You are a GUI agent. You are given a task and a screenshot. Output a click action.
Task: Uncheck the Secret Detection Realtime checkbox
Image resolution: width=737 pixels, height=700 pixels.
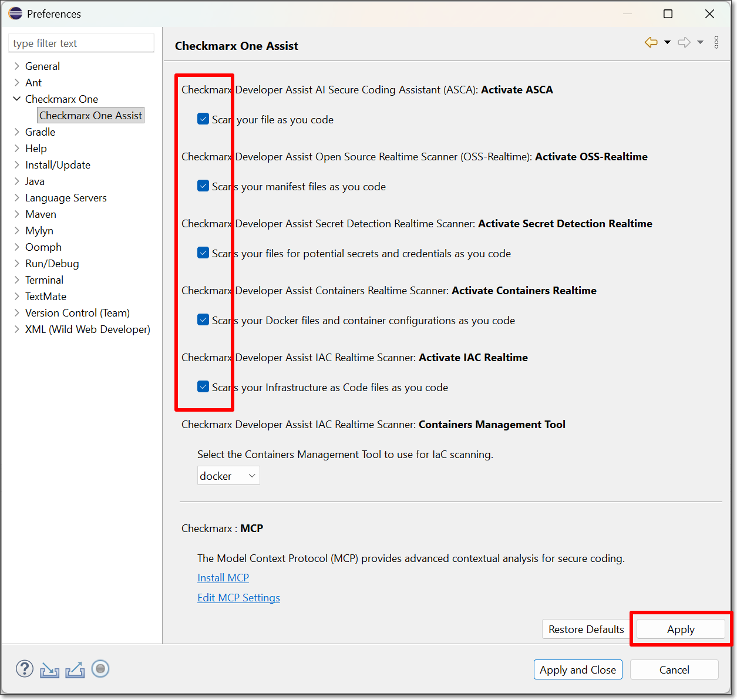pos(203,253)
